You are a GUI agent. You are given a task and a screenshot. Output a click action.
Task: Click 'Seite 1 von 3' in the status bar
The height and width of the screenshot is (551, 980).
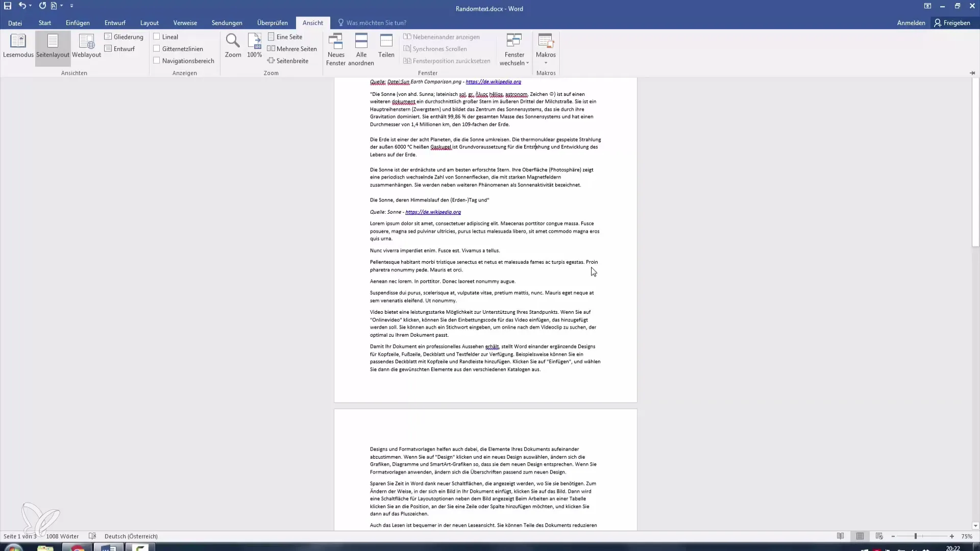(20, 536)
